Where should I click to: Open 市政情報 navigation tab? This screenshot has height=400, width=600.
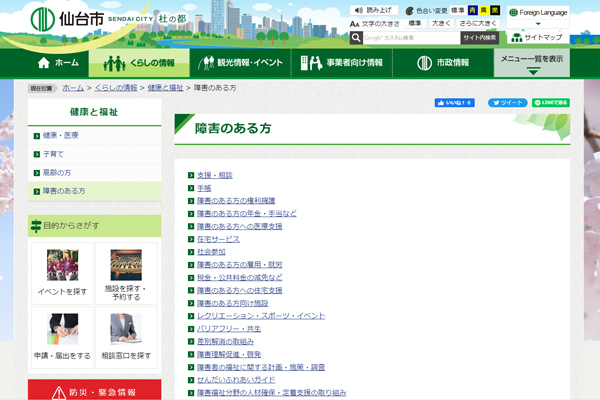point(448,62)
